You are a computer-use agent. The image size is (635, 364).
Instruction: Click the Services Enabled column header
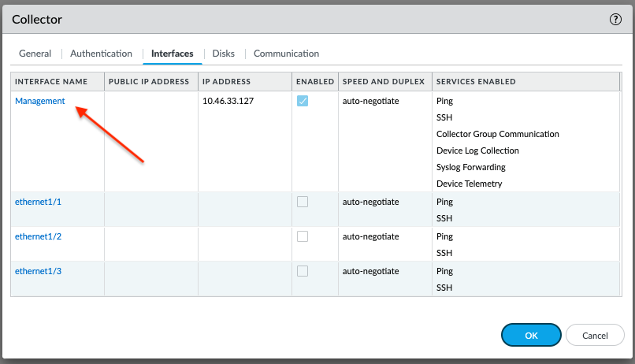476,82
